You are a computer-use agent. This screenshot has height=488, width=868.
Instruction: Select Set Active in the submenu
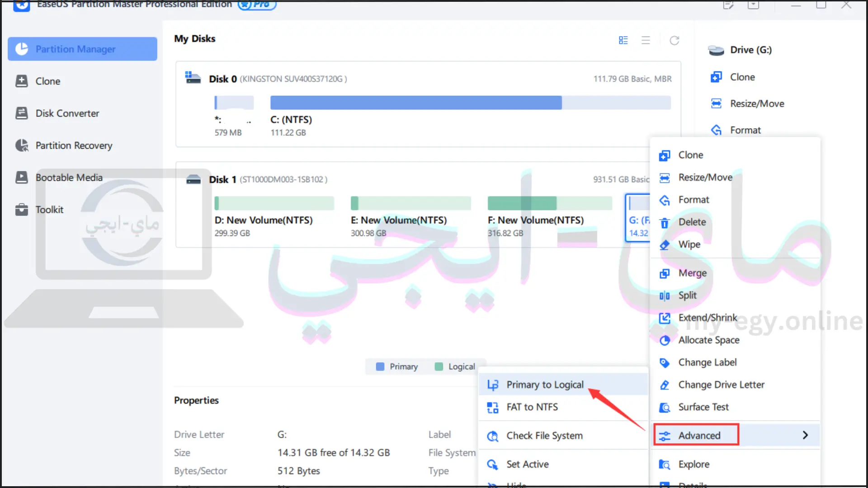tap(563, 464)
